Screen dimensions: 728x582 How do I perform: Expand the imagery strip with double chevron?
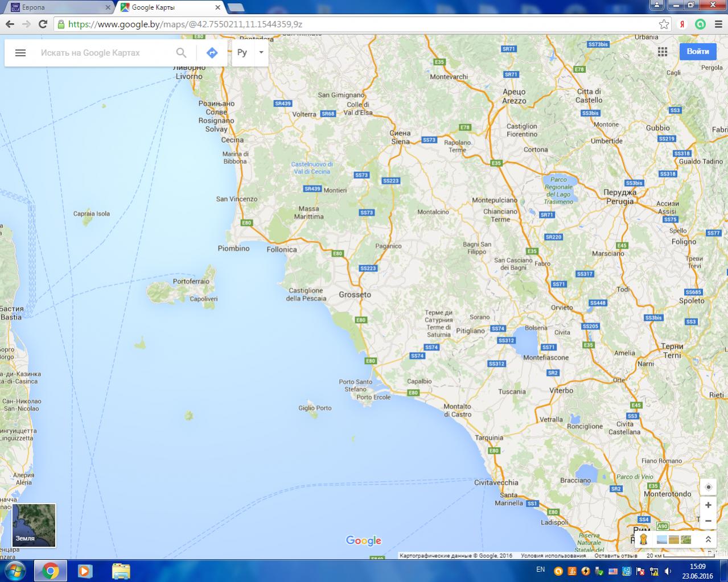tap(708, 539)
